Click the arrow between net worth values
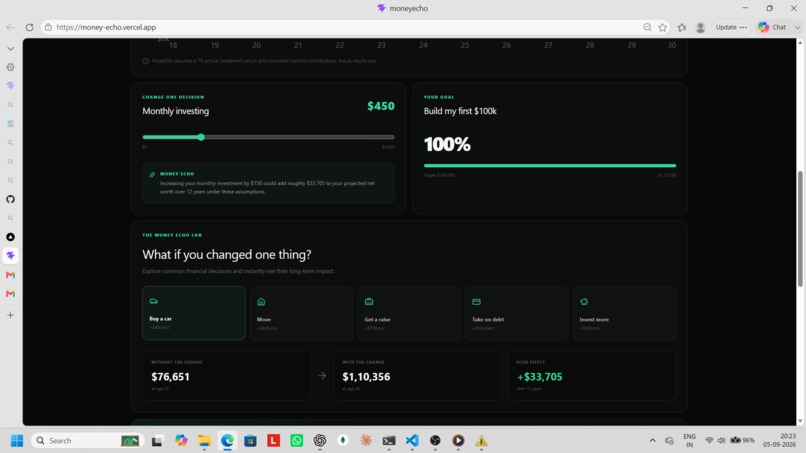The image size is (806, 453). pyautogui.click(x=322, y=376)
